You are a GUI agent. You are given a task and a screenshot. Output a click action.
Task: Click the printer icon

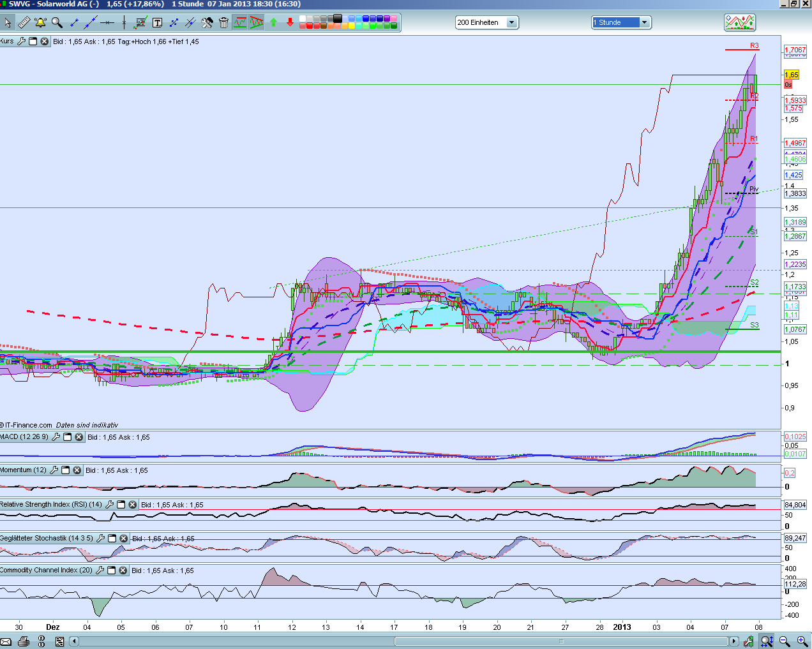pyautogui.click(x=24, y=641)
